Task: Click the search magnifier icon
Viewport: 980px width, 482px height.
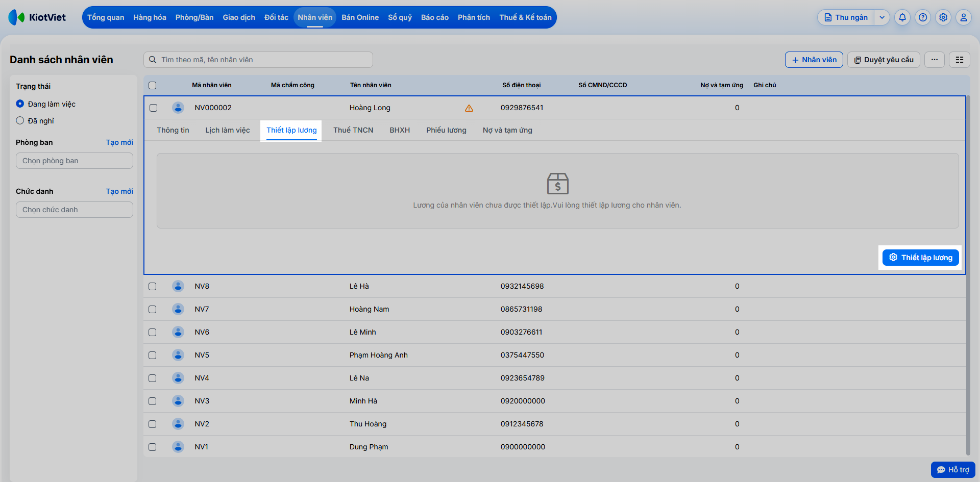Action: [x=153, y=60]
